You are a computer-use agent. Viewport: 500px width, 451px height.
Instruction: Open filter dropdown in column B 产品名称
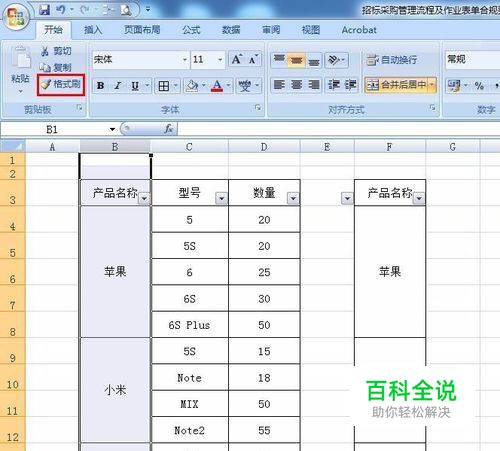(x=144, y=199)
